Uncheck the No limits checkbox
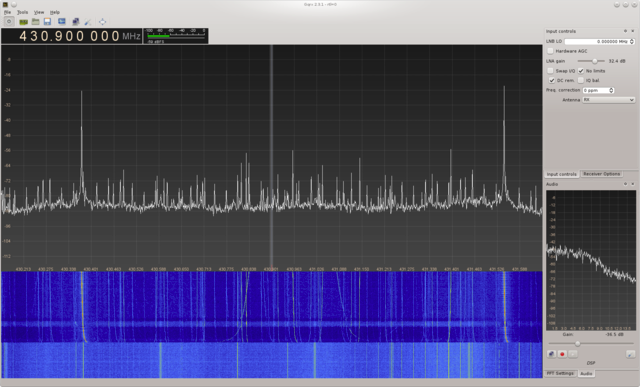This screenshot has height=387, width=640. click(581, 71)
